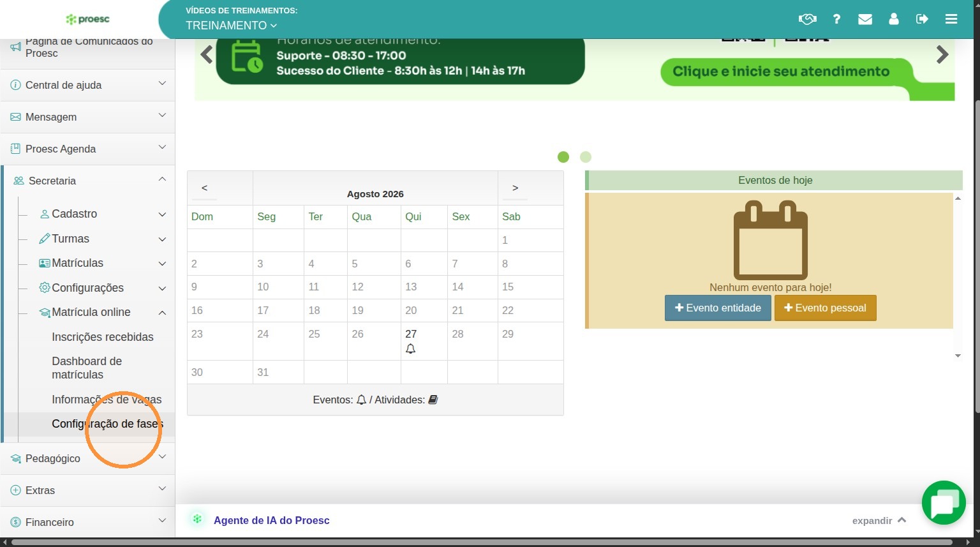Expand the Agente de IA panel

click(879, 520)
